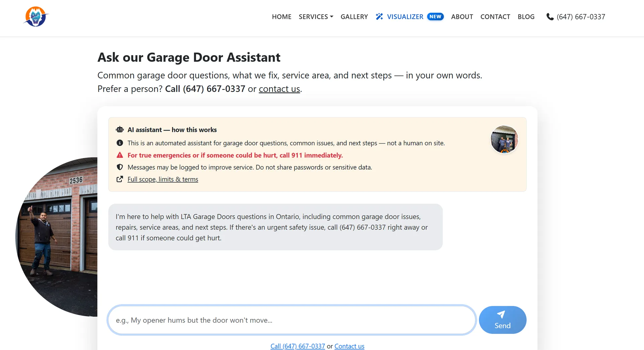Click the external link icon beside terms
The image size is (644, 350).
(120, 179)
